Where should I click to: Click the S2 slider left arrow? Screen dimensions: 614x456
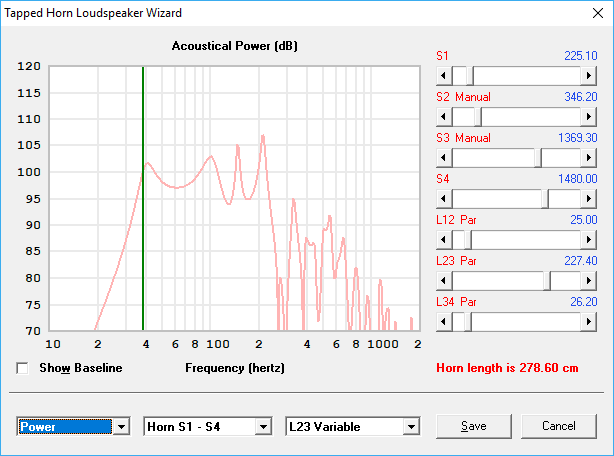444,117
